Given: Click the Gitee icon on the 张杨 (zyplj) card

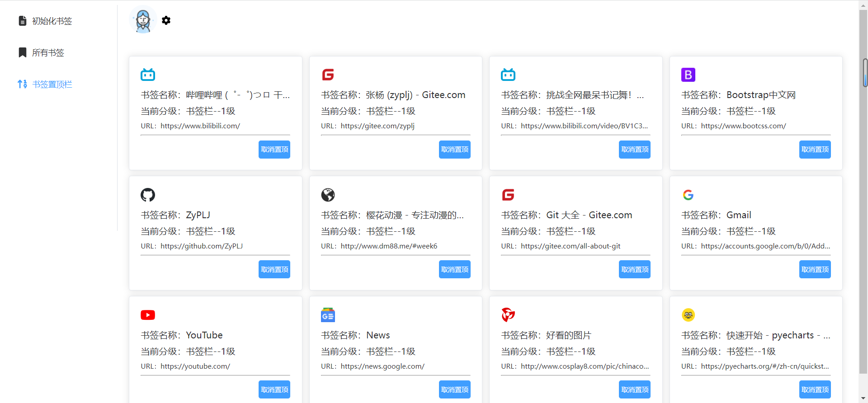Looking at the screenshot, I should click(328, 75).
